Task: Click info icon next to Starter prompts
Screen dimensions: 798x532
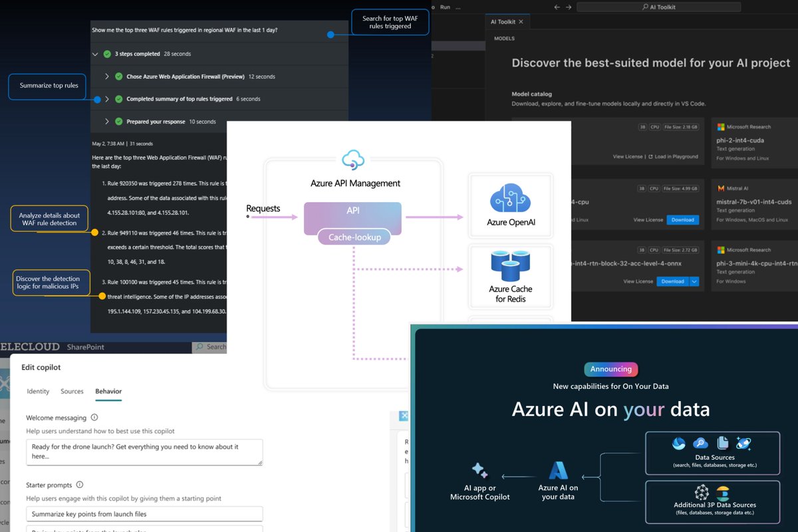Action: (x=80, y=485)
